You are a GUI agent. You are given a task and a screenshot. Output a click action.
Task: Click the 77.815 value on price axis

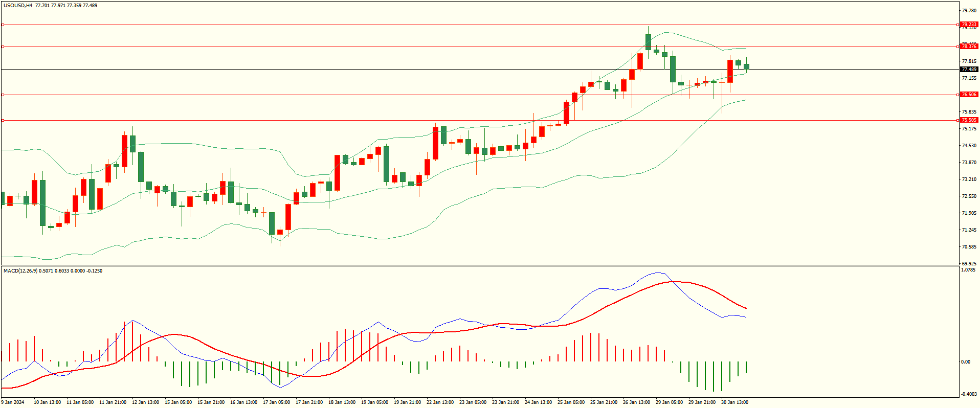(969, 61)
